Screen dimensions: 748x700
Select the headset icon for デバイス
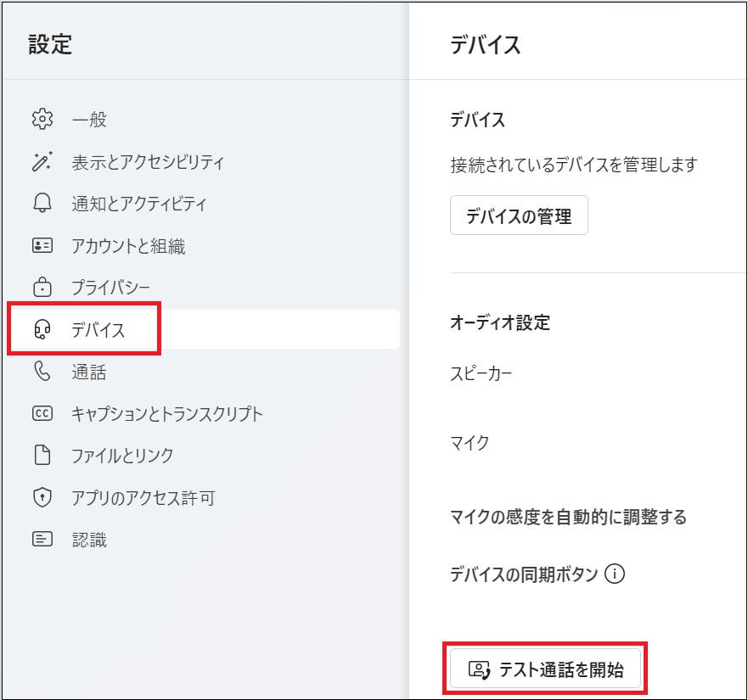(42, 330)
